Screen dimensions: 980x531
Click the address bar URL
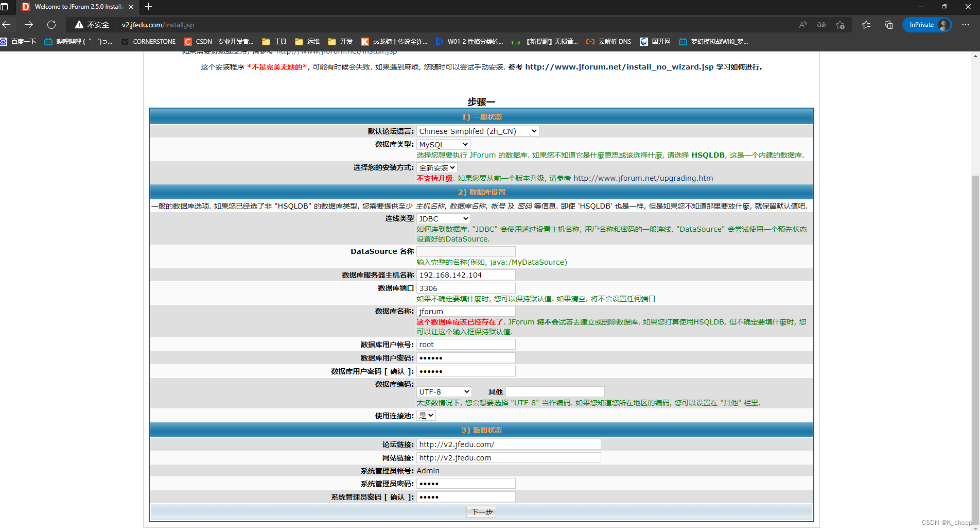click(158, 25)
